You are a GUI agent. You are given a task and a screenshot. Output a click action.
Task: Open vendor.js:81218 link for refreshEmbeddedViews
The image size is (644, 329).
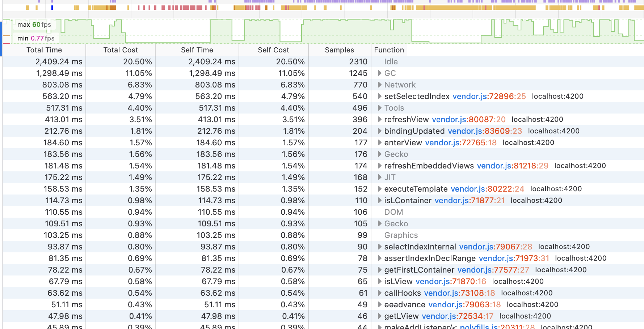point(513,166)
